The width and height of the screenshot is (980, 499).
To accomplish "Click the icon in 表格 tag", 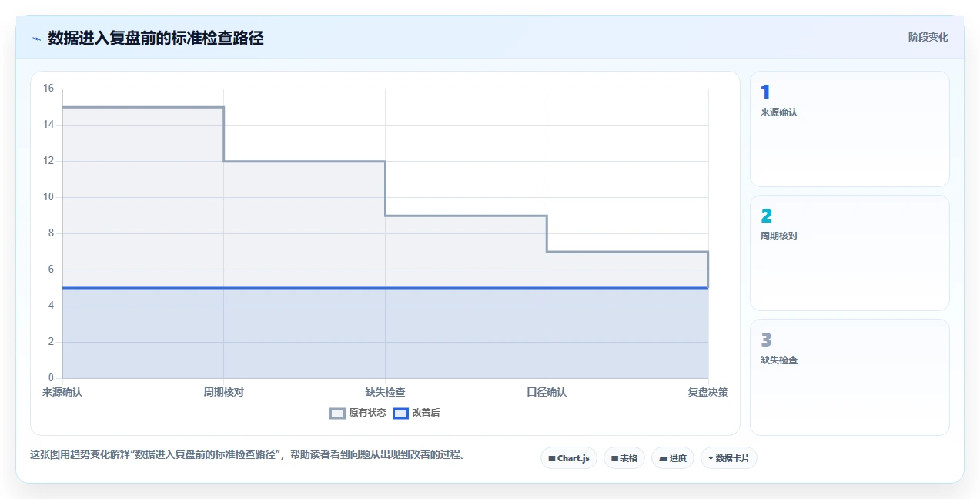I will point(614,458).
